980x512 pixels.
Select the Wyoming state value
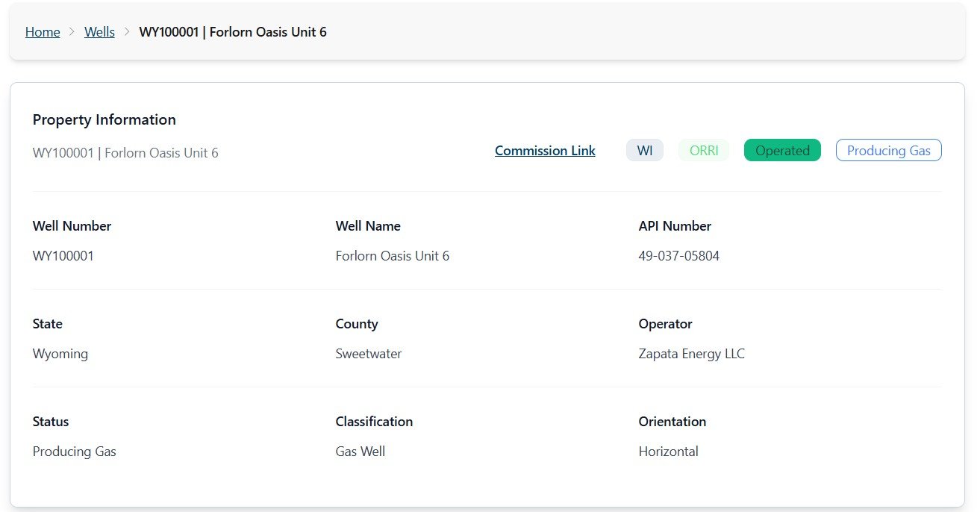pos(60,354)
